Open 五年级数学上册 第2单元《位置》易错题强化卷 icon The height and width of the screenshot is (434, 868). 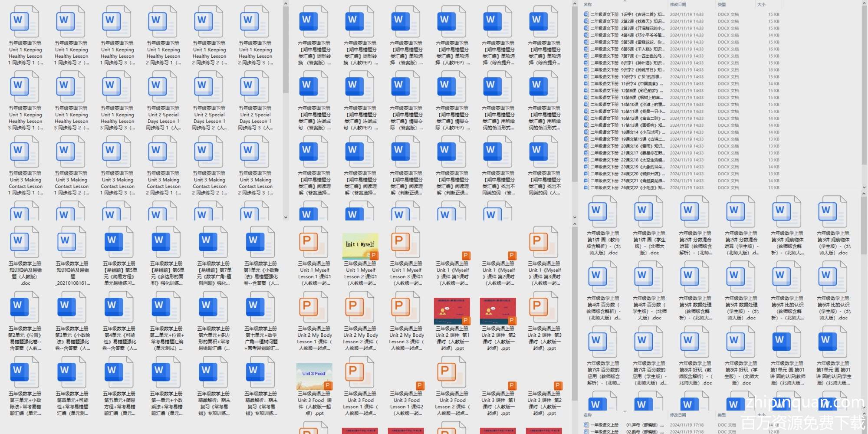(x=25, y=307)
